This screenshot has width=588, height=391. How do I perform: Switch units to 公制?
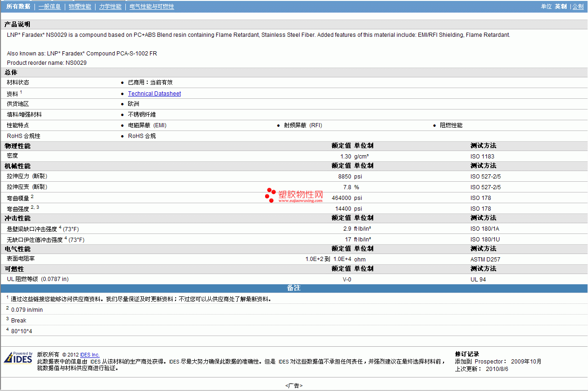click(x=578, y=7)
